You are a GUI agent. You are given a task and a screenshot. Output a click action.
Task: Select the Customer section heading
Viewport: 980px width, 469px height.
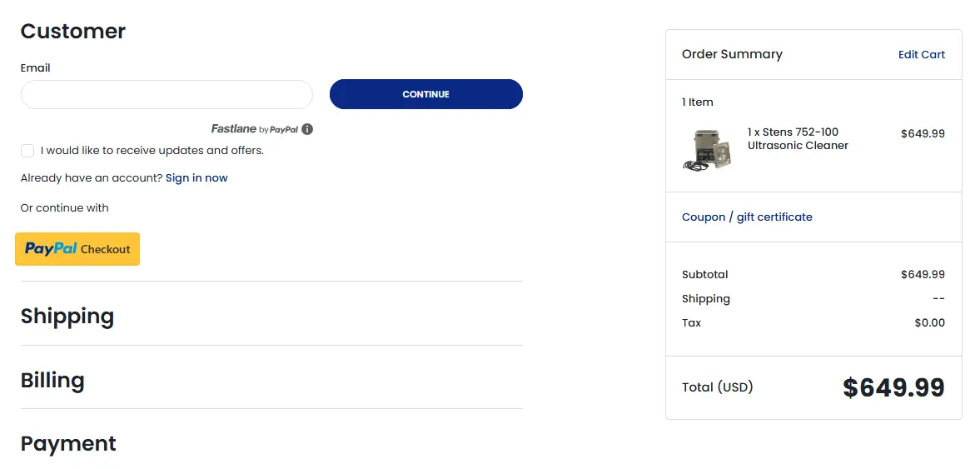coord(73,31)
